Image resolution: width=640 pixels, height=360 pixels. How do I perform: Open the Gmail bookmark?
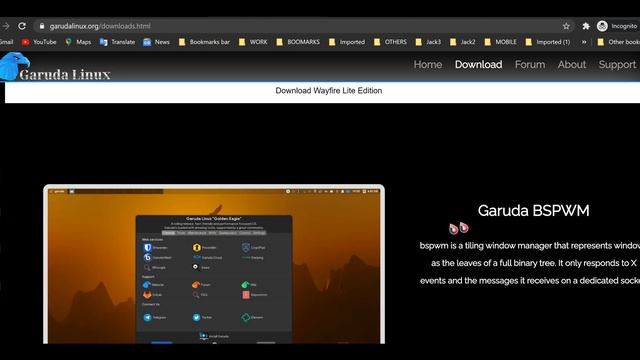[x=7, y=42]
